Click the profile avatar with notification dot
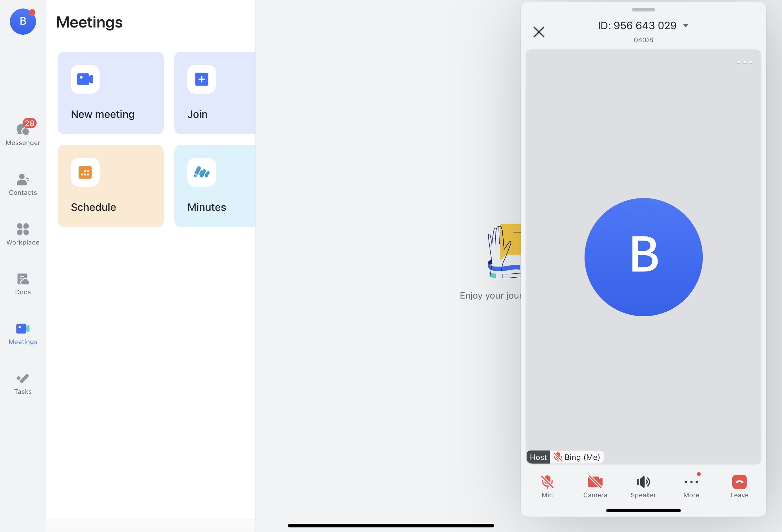 [x=23, y=21]
